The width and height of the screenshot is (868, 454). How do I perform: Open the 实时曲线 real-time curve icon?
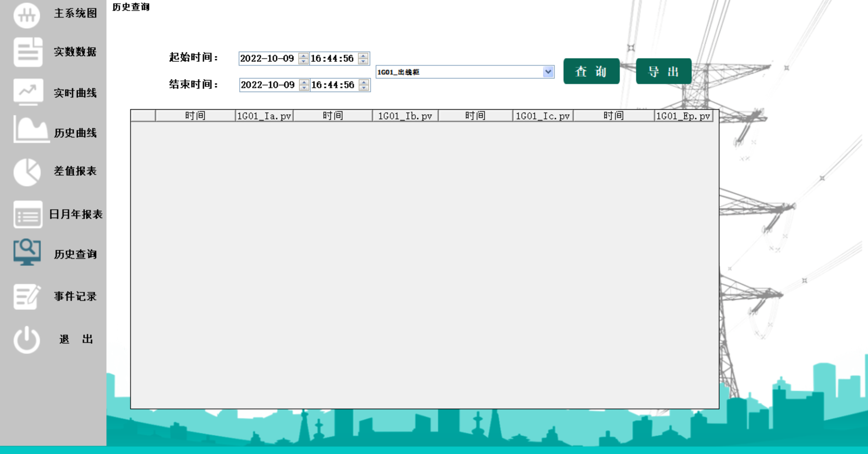(28, 92)
